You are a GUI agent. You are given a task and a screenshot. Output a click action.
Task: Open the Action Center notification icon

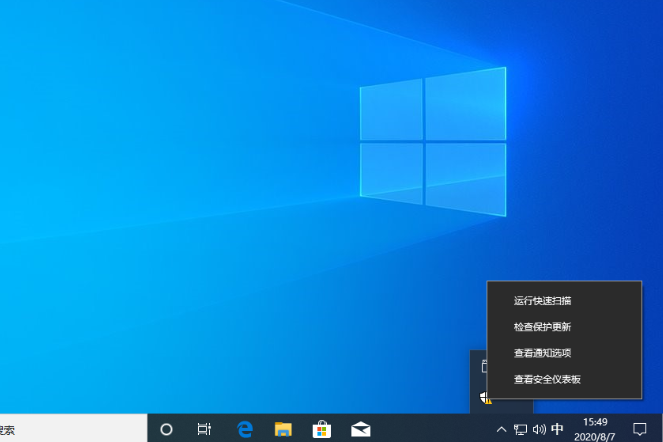click(640, 429)
